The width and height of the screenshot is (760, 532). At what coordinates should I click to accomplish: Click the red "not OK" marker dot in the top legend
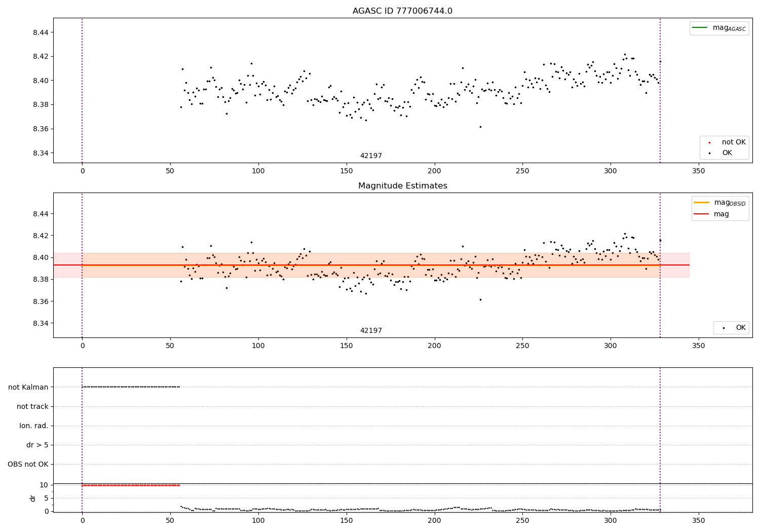point(709,143)
